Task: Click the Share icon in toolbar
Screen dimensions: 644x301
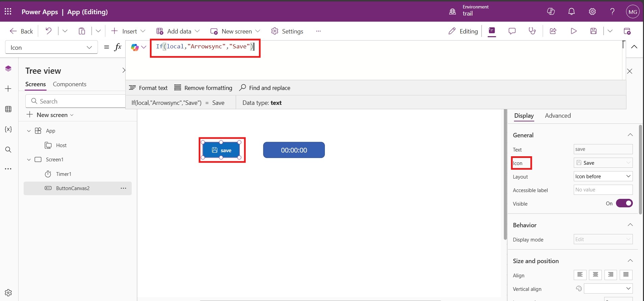Action: [553, 31]
